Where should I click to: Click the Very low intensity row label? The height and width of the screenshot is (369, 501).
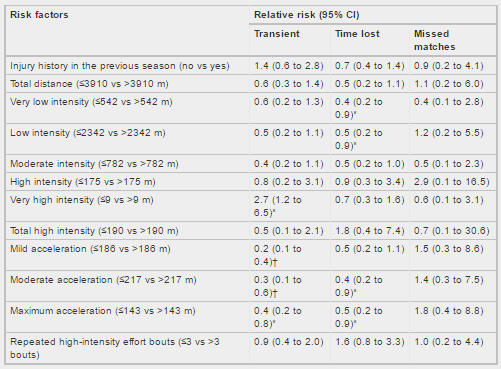coord(91,102)
